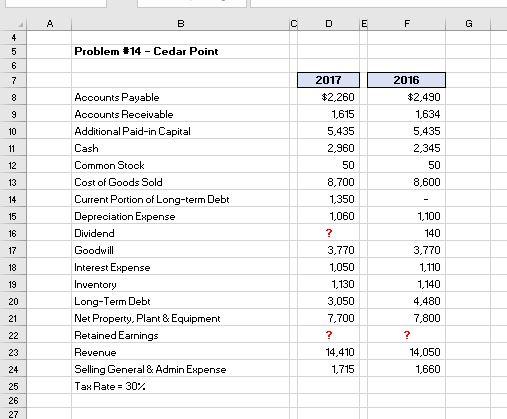507x419 pixels.
Task: Select the 2016 Accounts Receivable value 1,634
Action: click(x=406, y=114)
